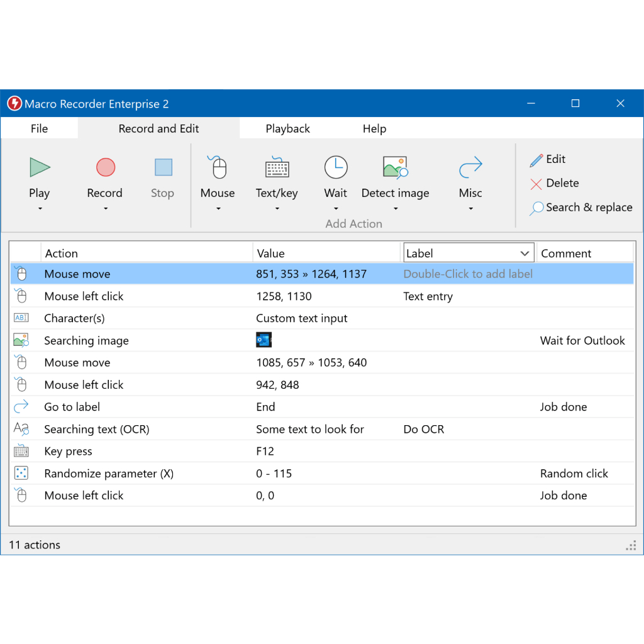644x644 pixels.
Task: Switch to the Playback tab
Action: point(287,128)
